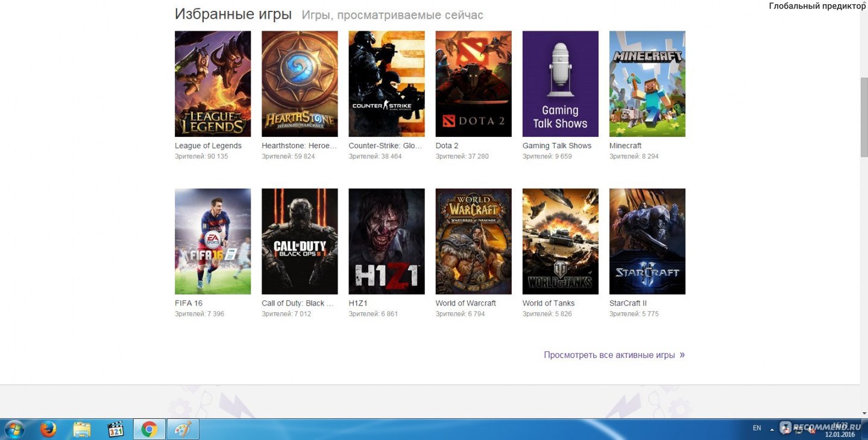Click the Hearthstone: Heroes title link

click(300, 146)
